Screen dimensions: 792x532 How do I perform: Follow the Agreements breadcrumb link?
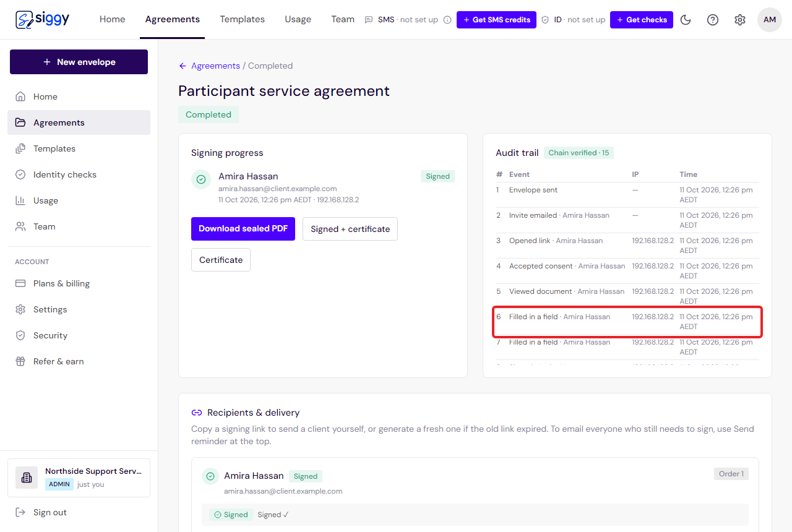tap(215, 66)
